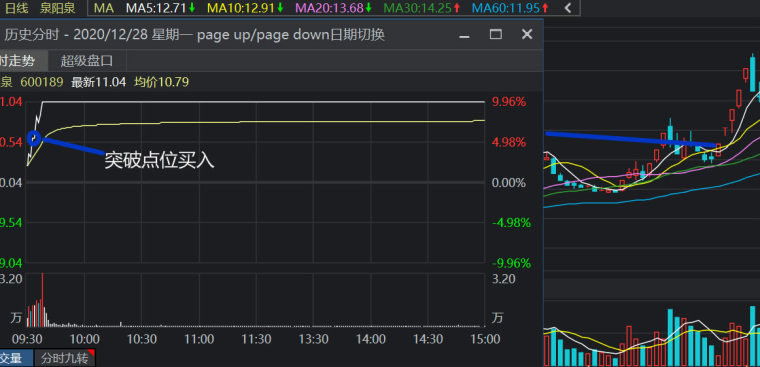
Task: Click the 09:30 time label
Action: (27, 338)
